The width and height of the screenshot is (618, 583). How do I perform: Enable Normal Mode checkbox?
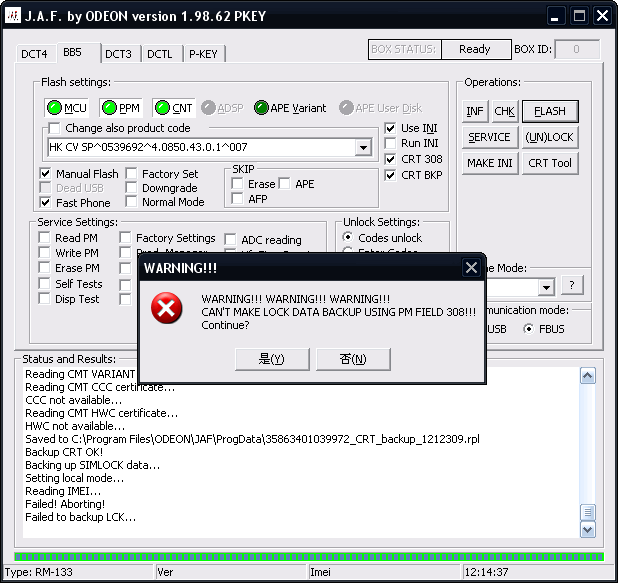click(x=131, y=202)
